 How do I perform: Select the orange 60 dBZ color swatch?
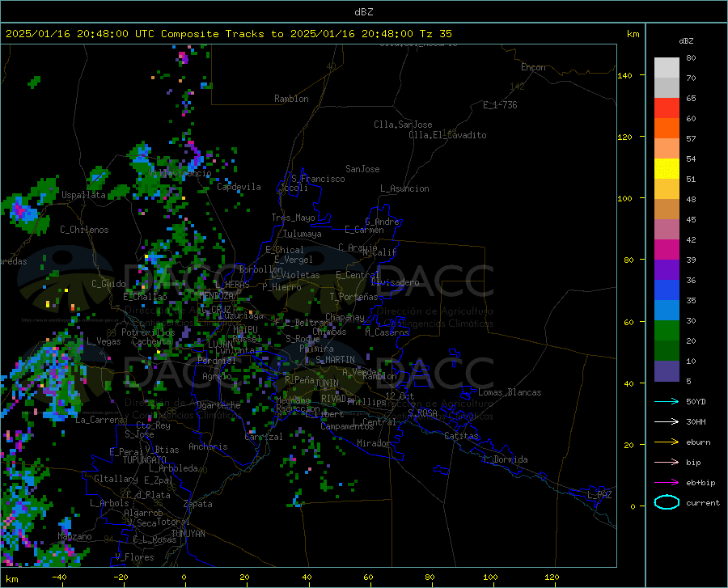point(667,129)
